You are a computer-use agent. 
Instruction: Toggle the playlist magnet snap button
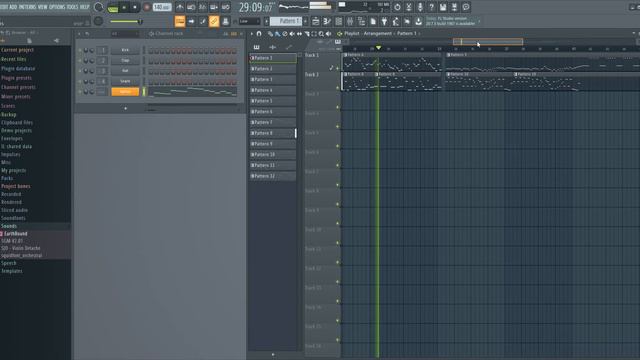259,34
